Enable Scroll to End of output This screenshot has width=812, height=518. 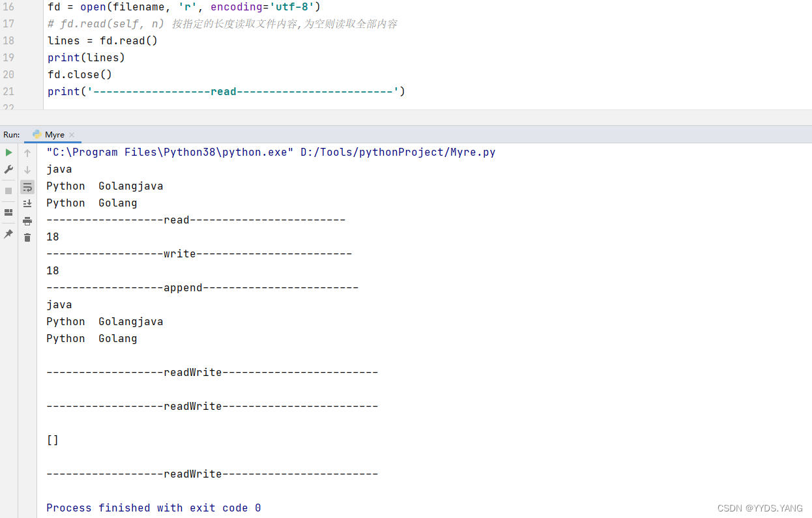point(27,204)
